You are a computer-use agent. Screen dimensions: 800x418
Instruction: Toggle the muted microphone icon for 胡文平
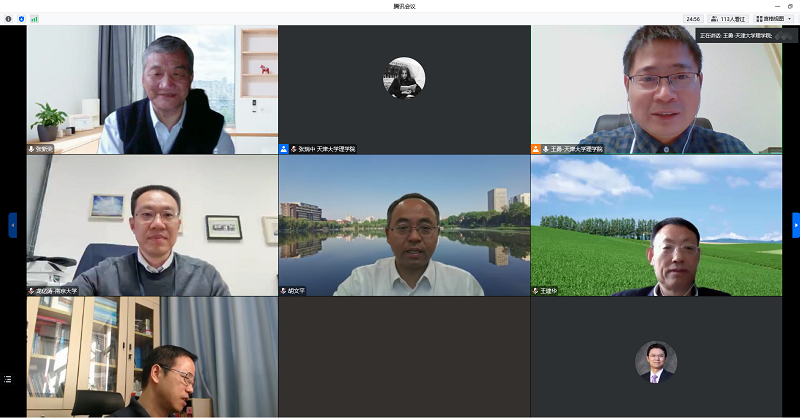[284, 291]
